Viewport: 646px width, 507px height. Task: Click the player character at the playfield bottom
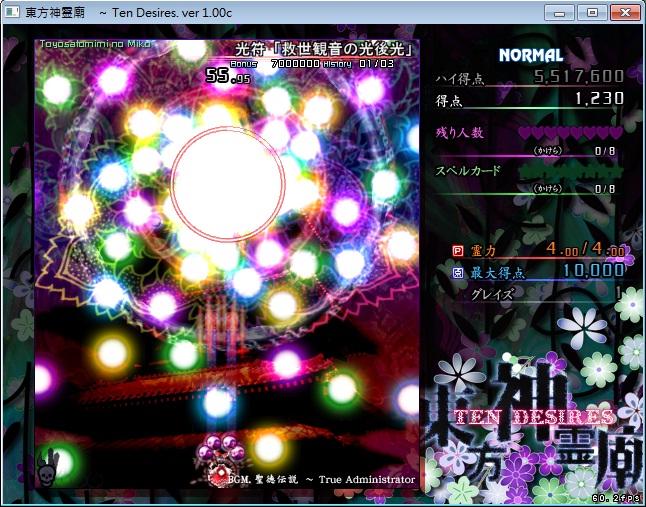(x=222, y=460)
